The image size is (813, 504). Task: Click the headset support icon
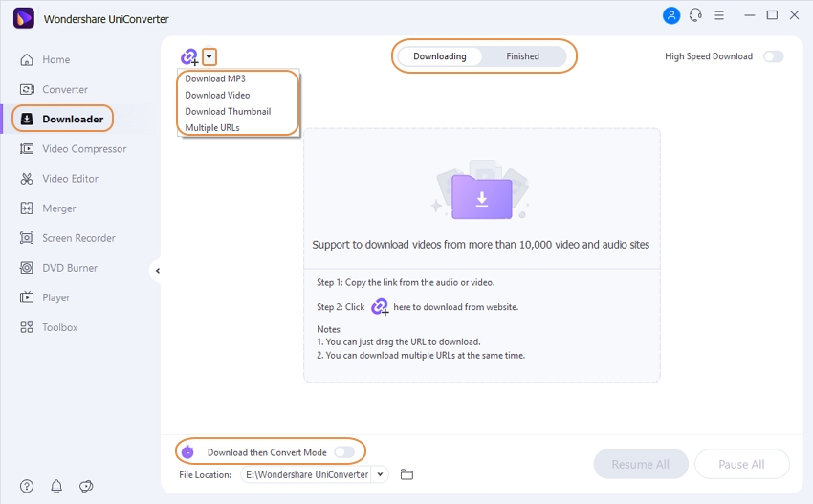695,15
